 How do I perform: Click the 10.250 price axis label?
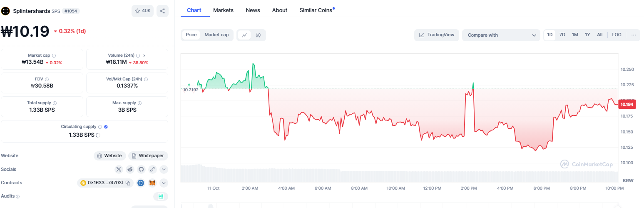coord(627,69)
